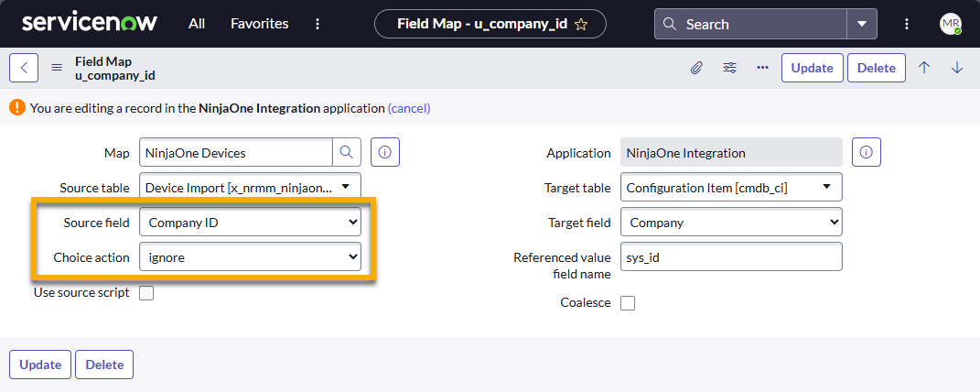Open the Target table dropdown

(x=731, y=187)
